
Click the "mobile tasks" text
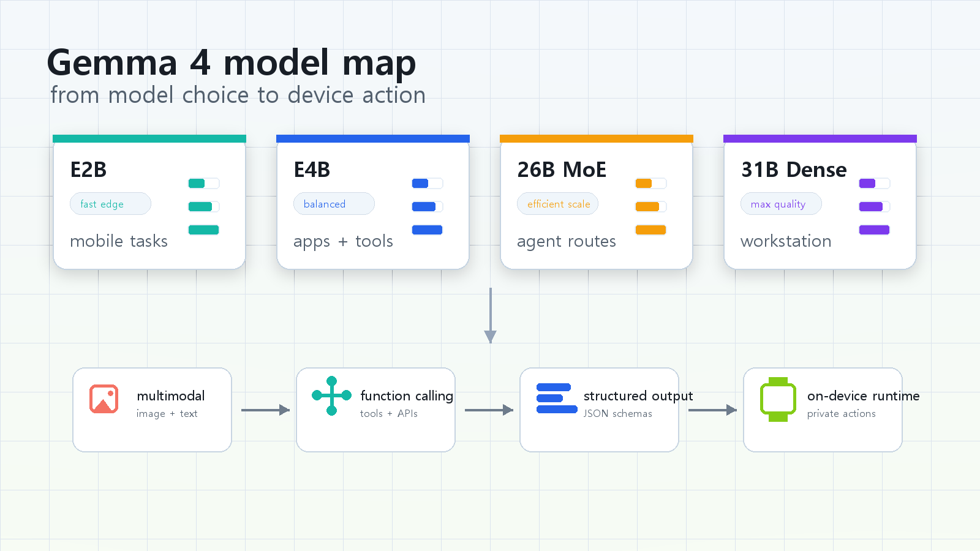coord(119,241)
